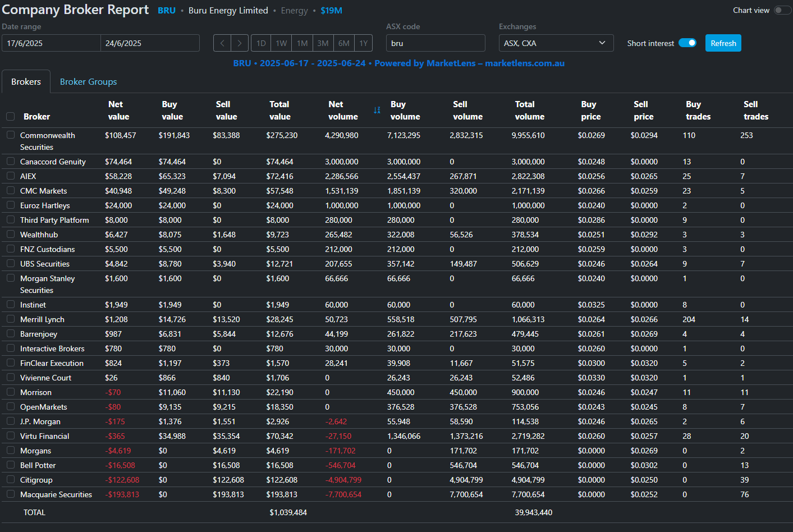
Task: Sort by the Sell value column header
Action: (226, 111)
